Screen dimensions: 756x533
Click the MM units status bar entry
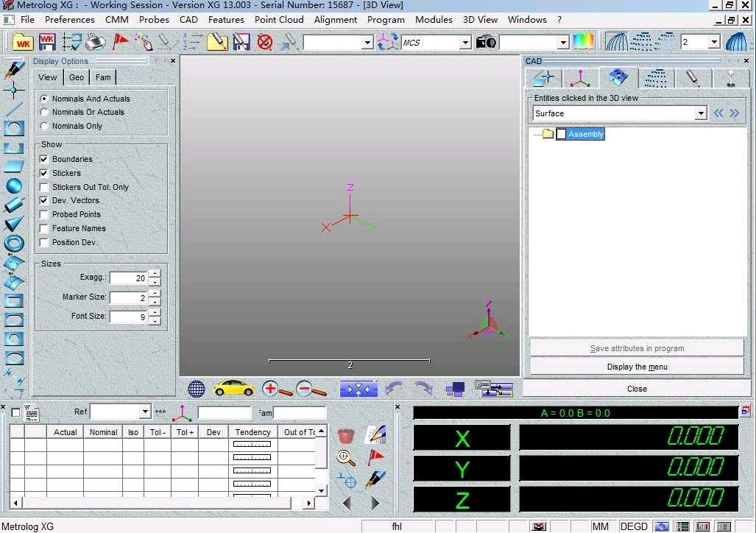click(600, 526)
